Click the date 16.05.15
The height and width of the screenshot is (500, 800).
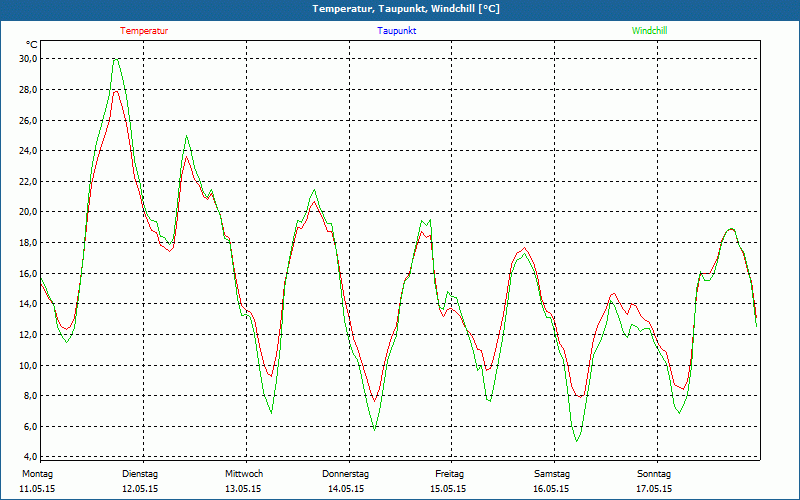(x=551, y=489)
